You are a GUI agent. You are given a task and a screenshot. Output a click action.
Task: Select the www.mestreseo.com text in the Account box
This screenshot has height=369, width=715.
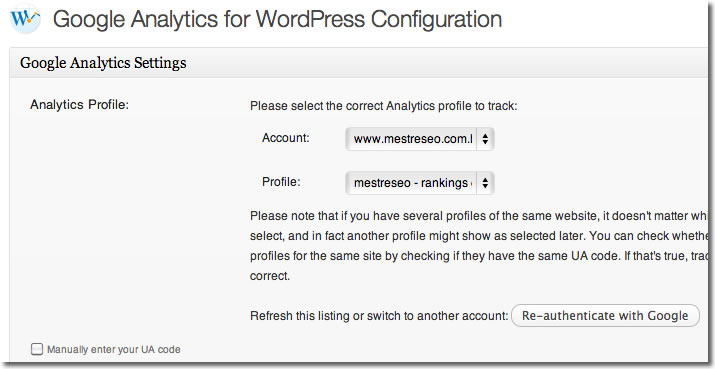[x=413, y=140]
